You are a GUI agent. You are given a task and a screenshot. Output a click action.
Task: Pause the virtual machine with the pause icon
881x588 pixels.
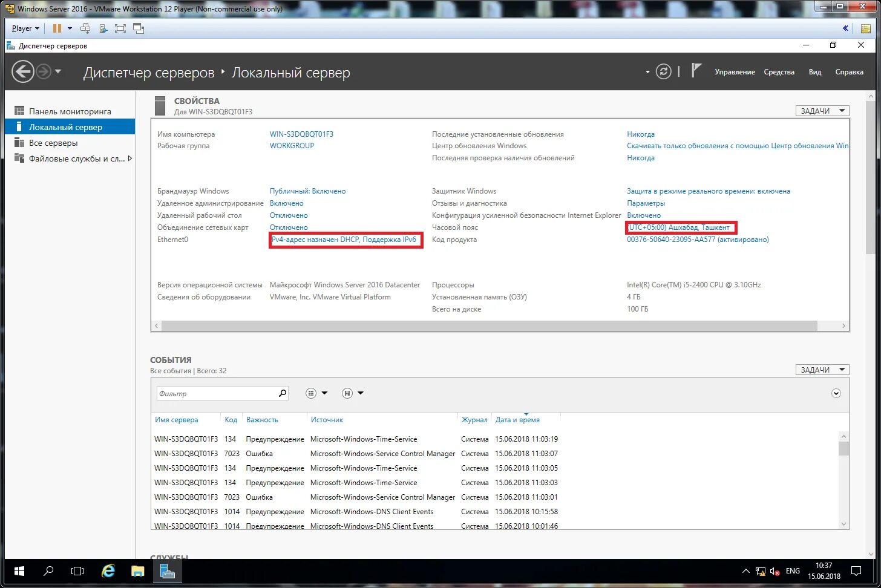(x=57, y=28)
